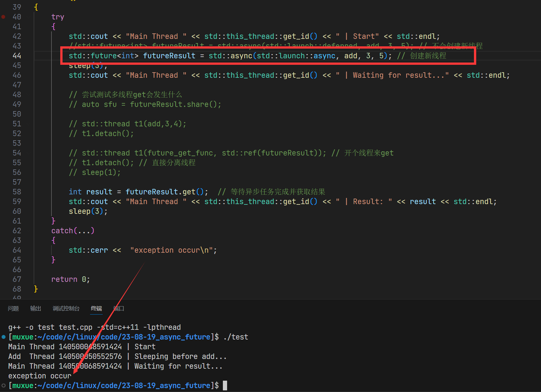
Task: Click the comment 't1.detach(); // 直接分离线程' on line 55
Action: [132, 163]
